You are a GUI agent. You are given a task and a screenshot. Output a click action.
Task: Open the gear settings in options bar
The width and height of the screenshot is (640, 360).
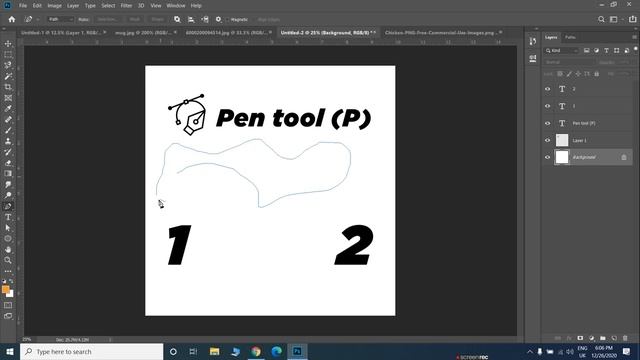point(218,19)
